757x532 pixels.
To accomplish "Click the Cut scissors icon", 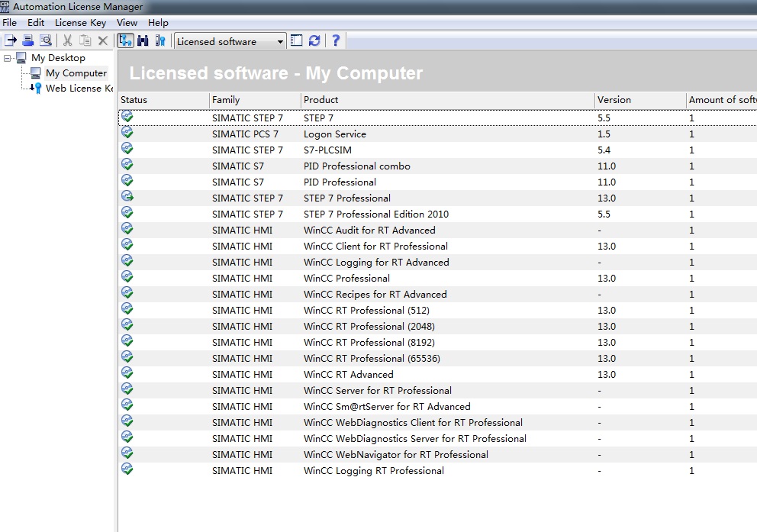I will (x=68, y=41).
